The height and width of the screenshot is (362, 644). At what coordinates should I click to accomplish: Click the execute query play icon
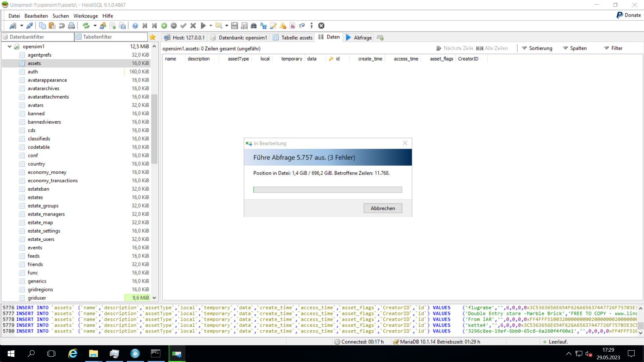click(203, 26)
